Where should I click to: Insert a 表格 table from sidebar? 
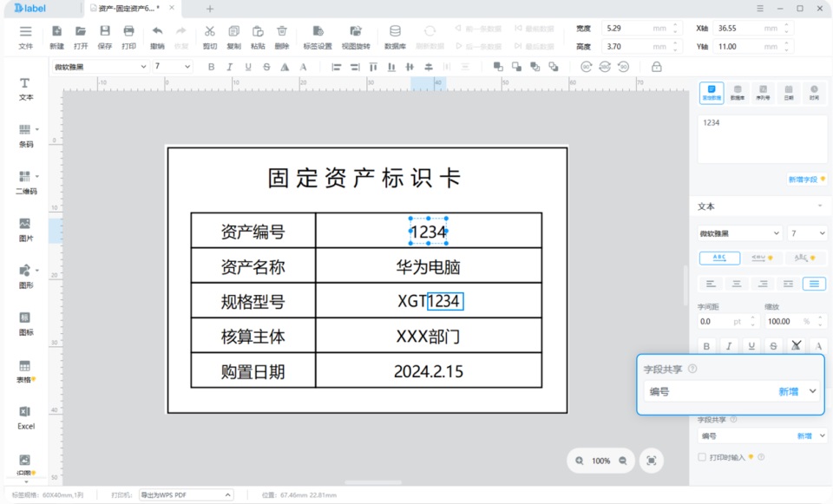coord(25,372)
